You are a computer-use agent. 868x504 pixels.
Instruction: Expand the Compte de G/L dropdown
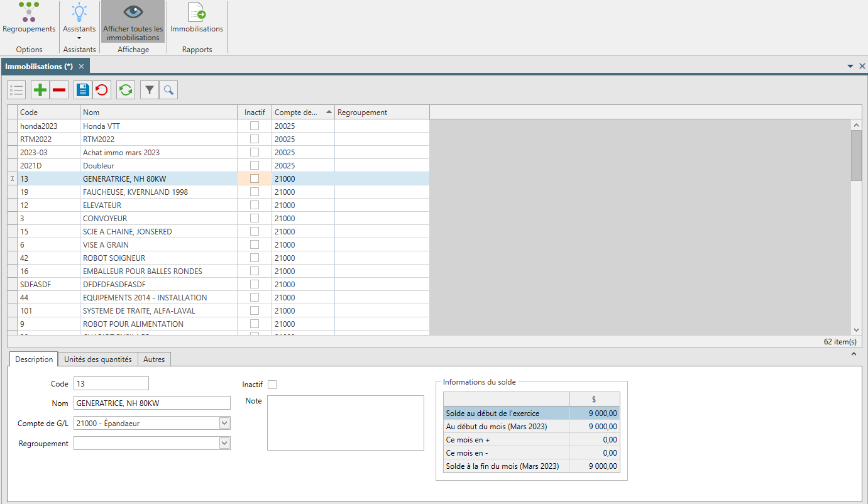click(224, 423)
